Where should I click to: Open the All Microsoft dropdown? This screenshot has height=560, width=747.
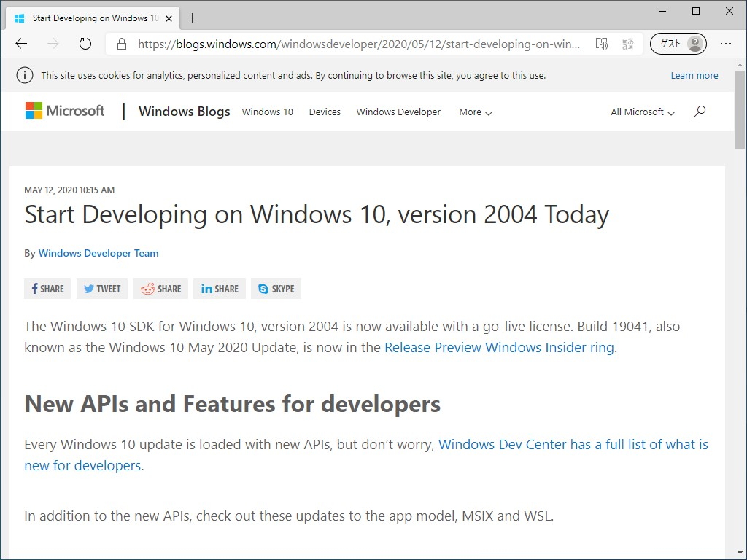tap(640, 112)
